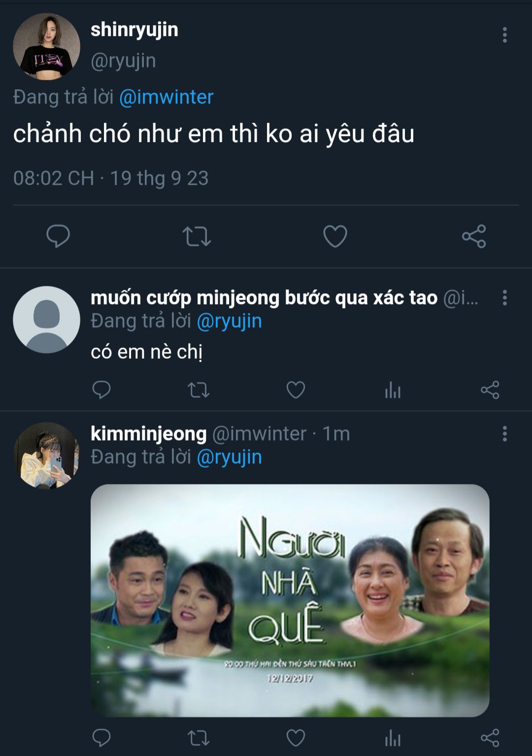Open the @imwinter mention link
Image resolution: width=532 pixels, height=756 pixels.
[x=166, y=97]
